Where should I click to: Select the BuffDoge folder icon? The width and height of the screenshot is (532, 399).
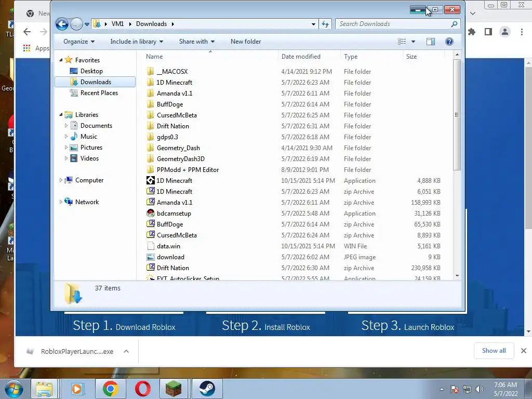pyautogui.click(x=150, y=104)
